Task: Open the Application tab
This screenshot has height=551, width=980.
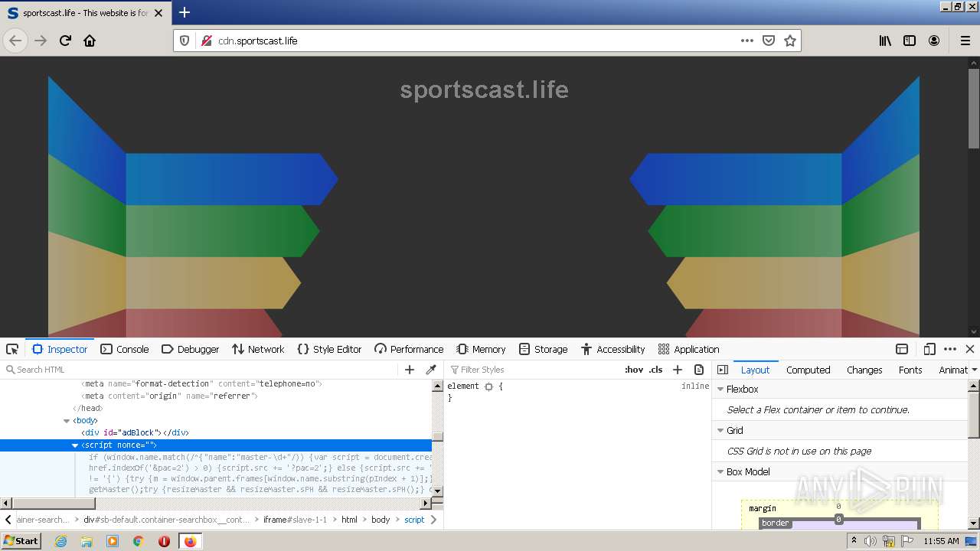Action: click(x=688, y=349)
